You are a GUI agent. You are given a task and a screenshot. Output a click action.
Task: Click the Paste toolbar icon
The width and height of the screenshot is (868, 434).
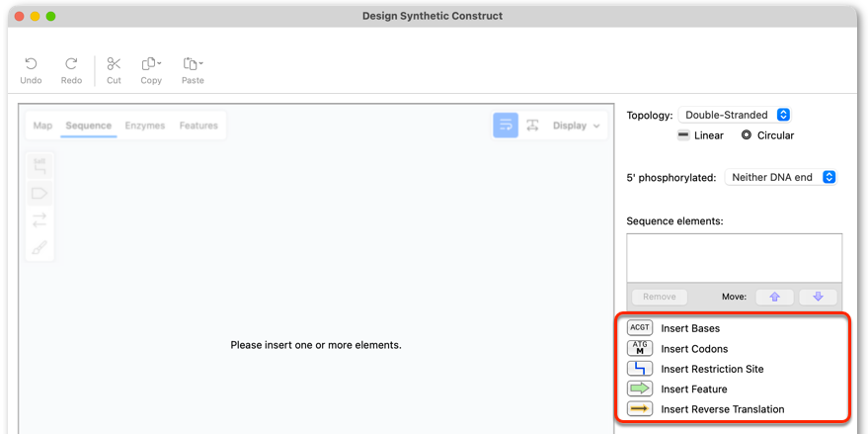tap(191, 63)
